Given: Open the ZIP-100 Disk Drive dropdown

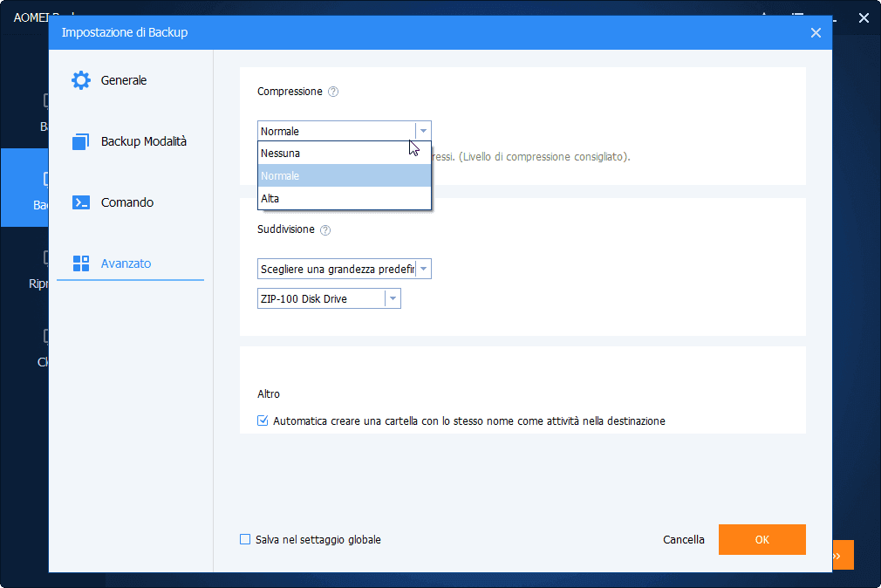Looking at the screenshot, I should pyautogui.click(x=393, y=298).
